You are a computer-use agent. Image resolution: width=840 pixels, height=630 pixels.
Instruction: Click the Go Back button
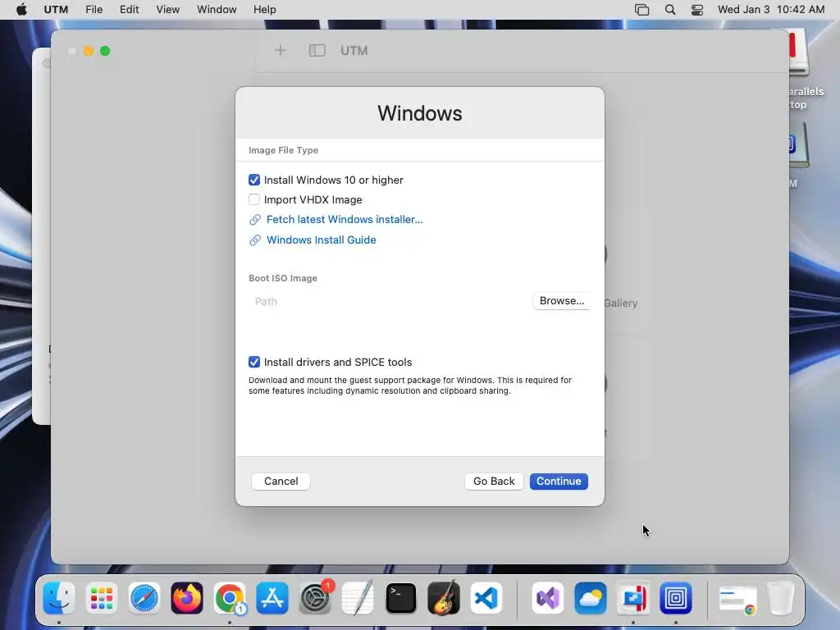pos(494,481)
